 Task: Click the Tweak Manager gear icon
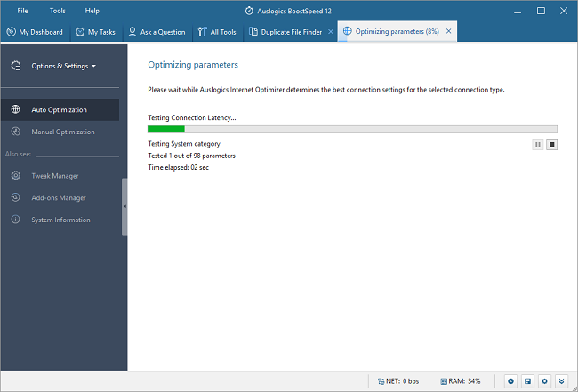pyautogui.click(x=15, y=175)
